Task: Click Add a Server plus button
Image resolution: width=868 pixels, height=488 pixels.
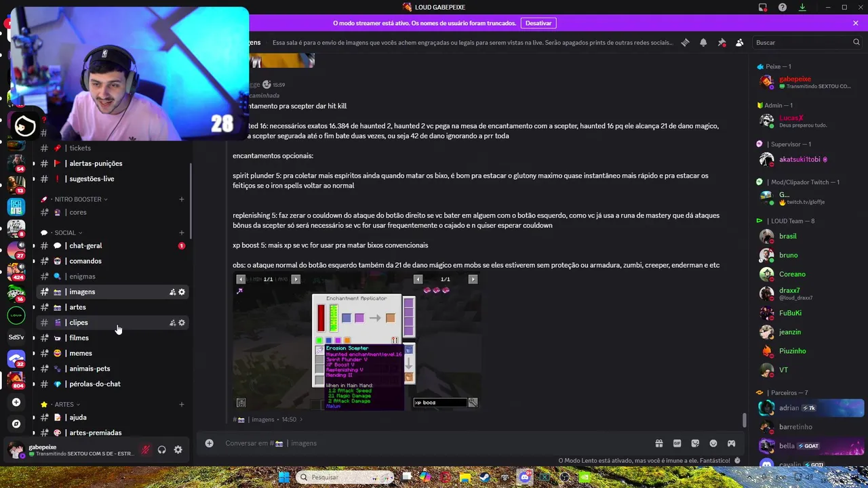Action: coord(16,402)
